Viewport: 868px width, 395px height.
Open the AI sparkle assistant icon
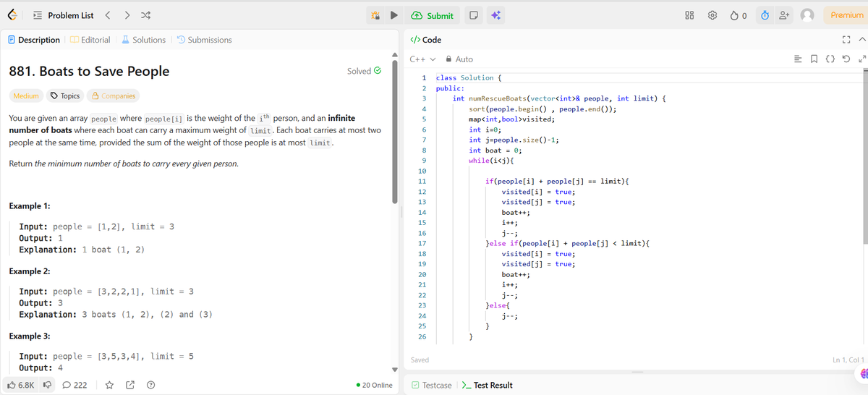[495, 15]
